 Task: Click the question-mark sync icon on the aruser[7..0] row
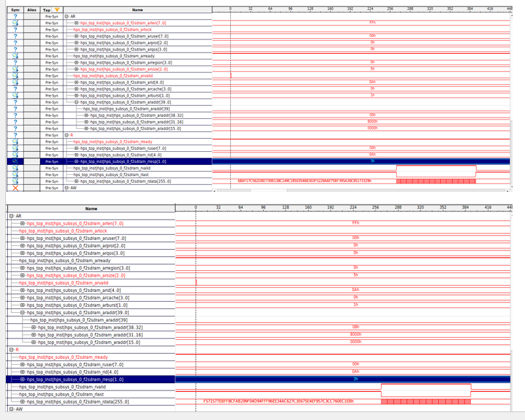click(15, 36)
